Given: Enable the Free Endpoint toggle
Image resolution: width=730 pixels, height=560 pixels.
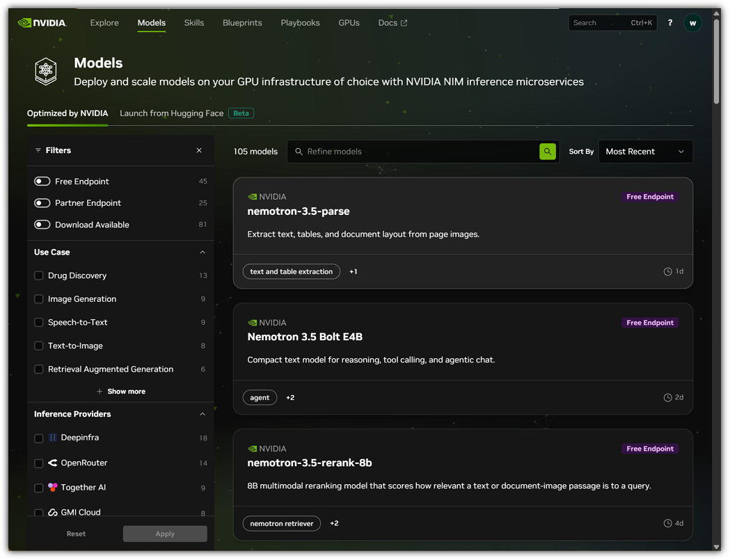Looking at the screenshot, I should point(42,181).
